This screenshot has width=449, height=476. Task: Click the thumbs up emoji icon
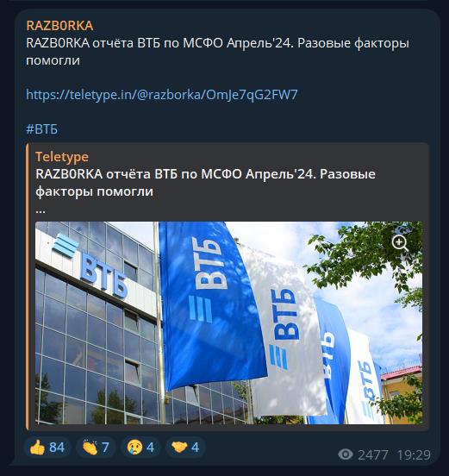point(38,448)
